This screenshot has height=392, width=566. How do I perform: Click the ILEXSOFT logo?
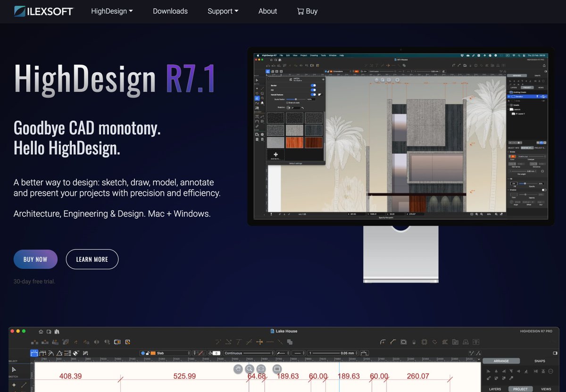click(44, 11)
